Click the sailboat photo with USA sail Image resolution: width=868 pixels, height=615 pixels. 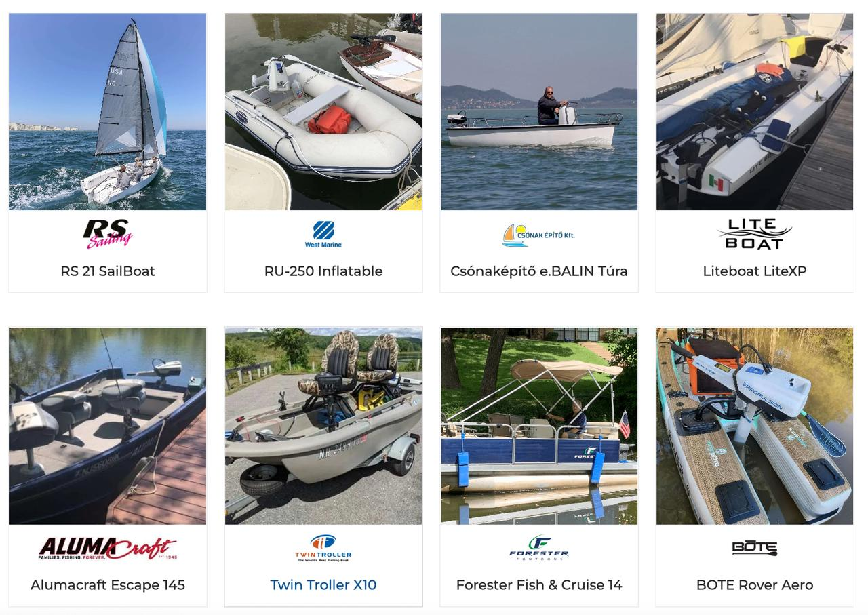coord(108,112)
